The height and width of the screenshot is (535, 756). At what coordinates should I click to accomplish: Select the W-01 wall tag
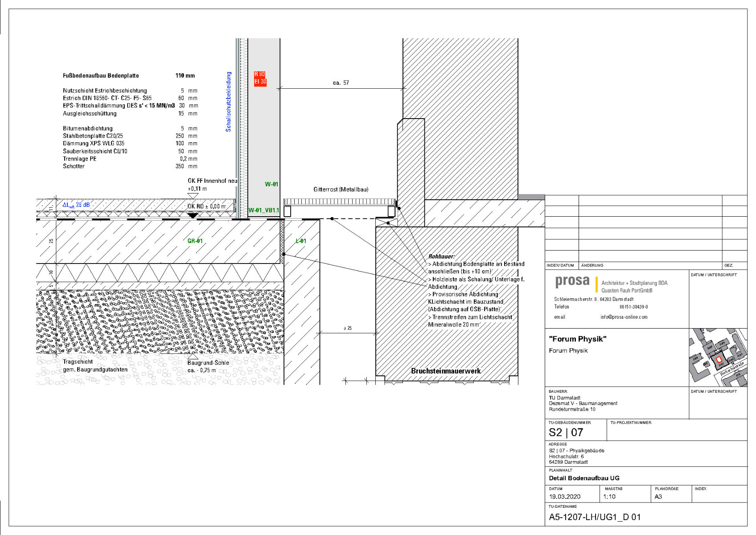coord(271,183)
